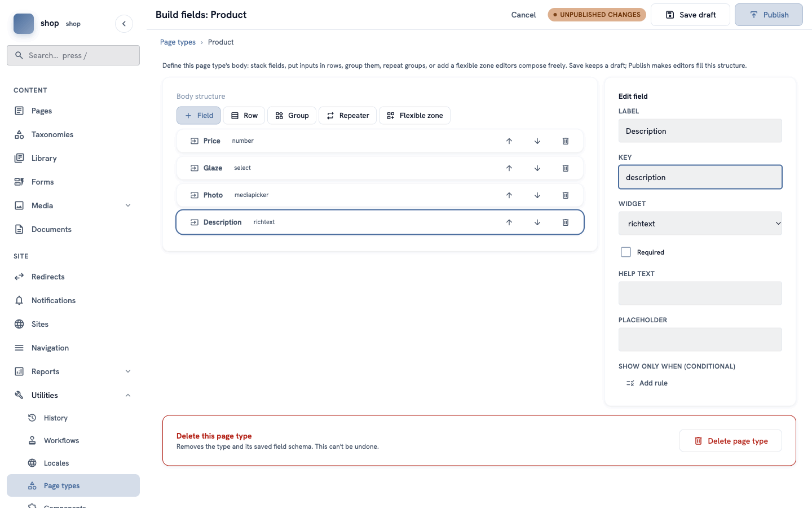Click the Publish button

769,15
